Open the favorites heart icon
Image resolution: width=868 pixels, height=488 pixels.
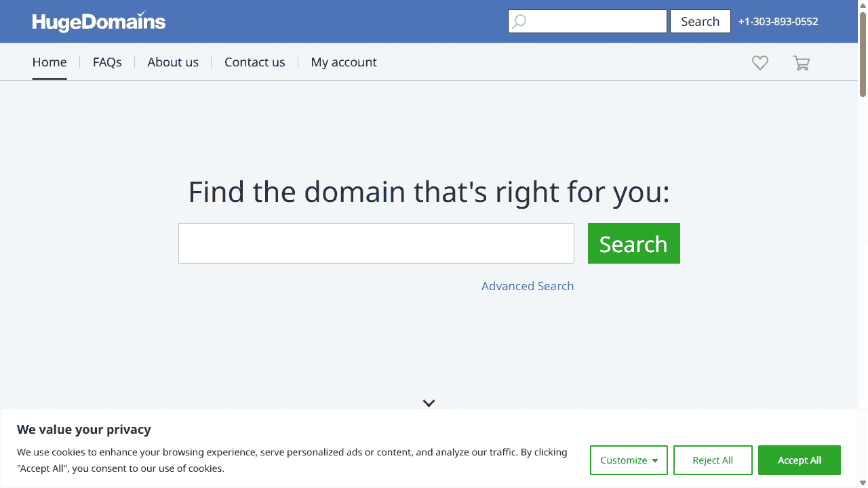(x=760, y=63)
